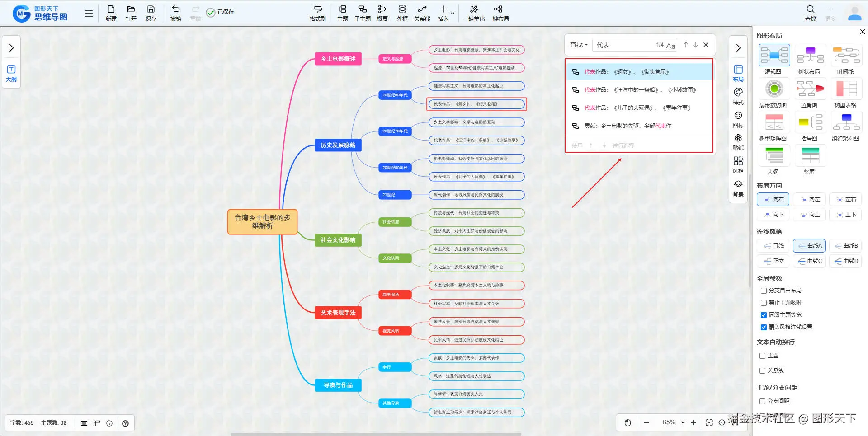Open the 样式 style panel

click(x=738, y=96)
